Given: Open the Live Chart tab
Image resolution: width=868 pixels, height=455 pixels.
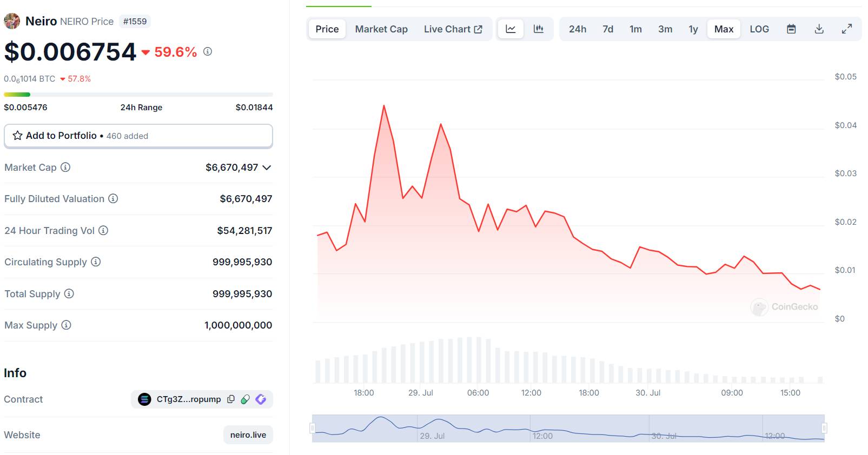Looking at the screenshot, I should click(x=453, y=29).
